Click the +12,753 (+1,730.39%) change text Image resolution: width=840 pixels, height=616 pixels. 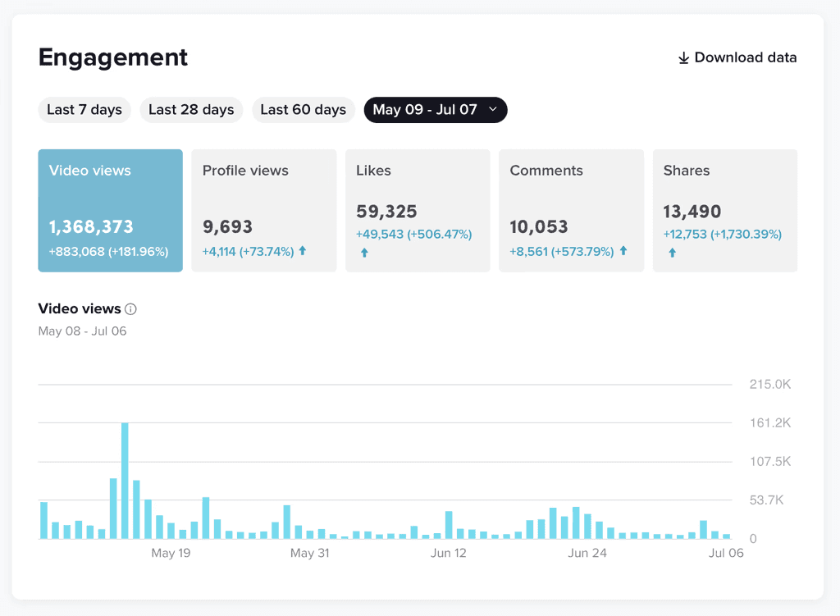[722, 234]
